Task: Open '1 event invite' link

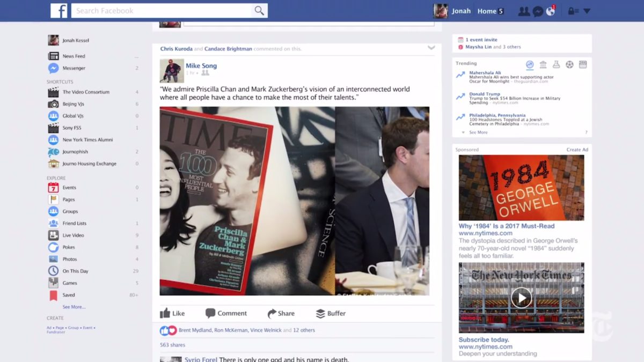Action: 481,40
